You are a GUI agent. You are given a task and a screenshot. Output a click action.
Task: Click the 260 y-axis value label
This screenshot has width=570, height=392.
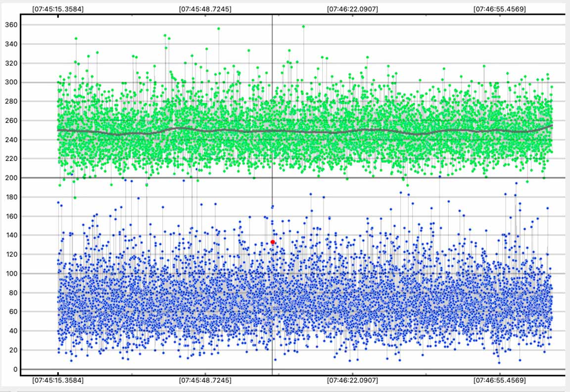(x=11, y=121)
